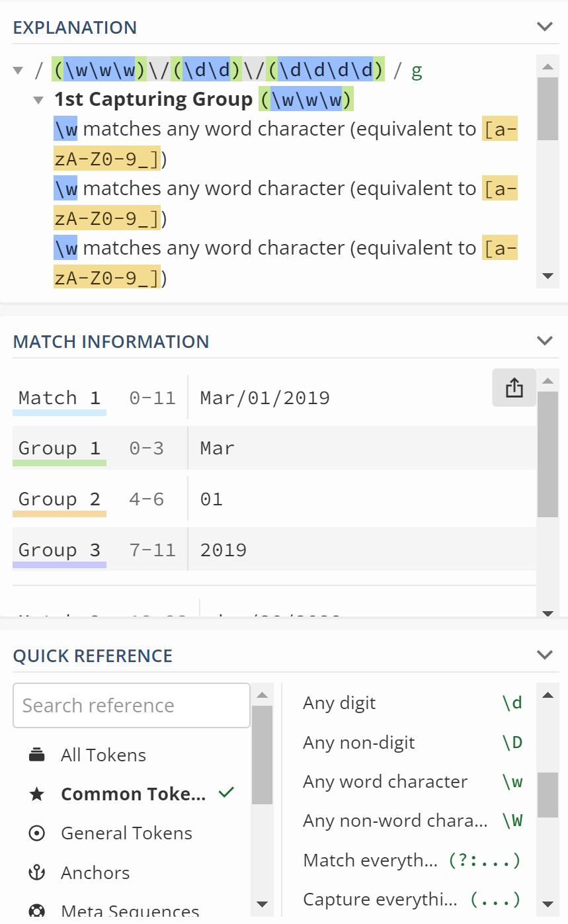Collapse the Explanation panel chevron
Screen dimensions: 568x924
coord(545,27)
